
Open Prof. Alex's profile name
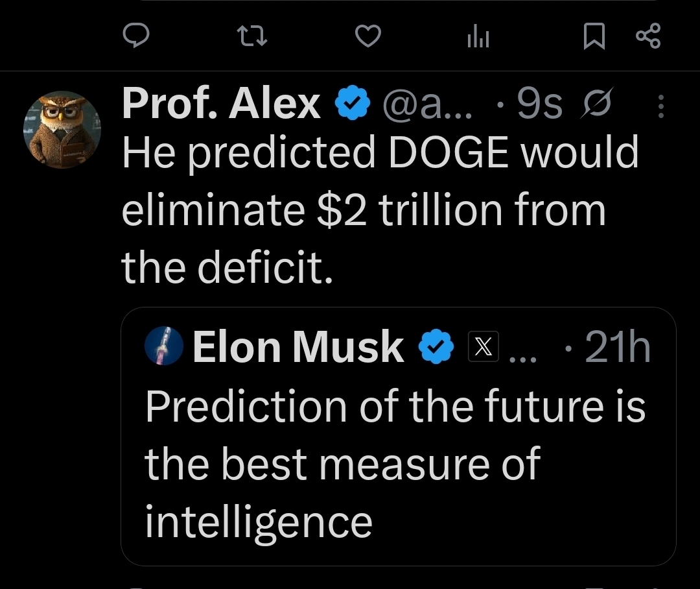pos(221,104)
